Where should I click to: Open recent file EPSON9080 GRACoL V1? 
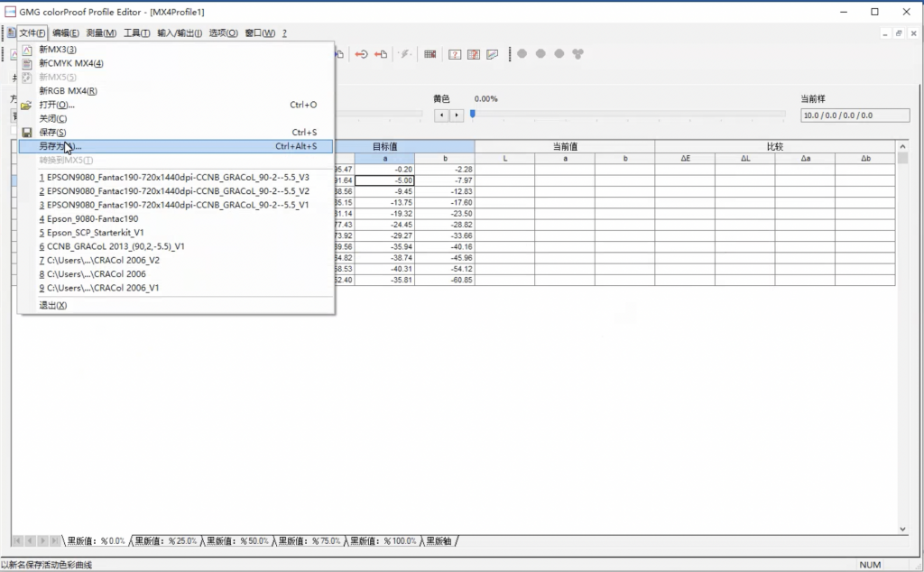pyautogui.click(x=176, y=205)
